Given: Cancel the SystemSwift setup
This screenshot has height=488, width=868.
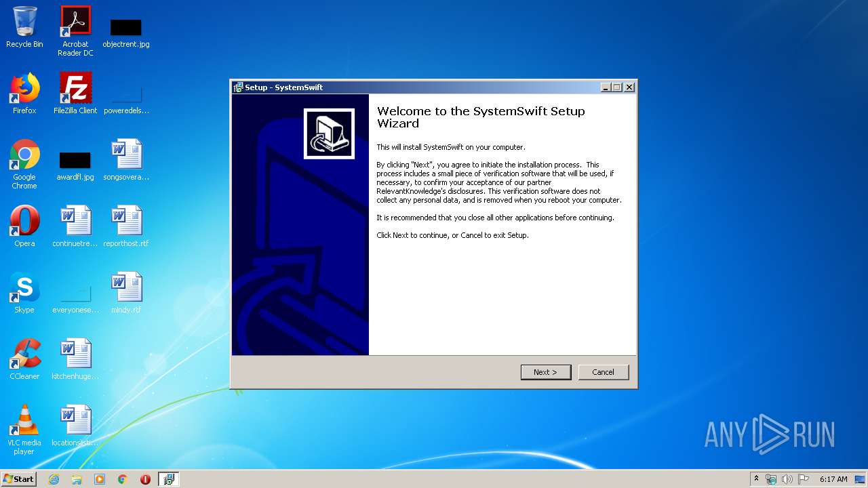Looking at the screenshot, I should [x=603, y=372].
